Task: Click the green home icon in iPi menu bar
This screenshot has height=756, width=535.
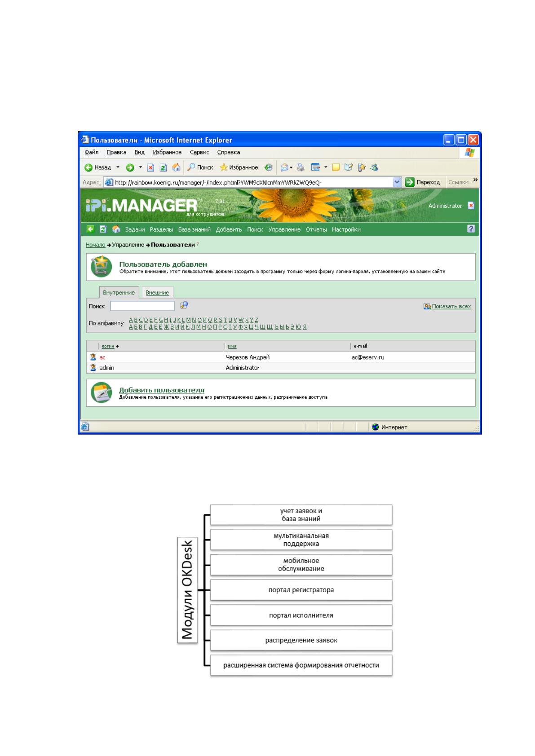Action: click(116, 229)
